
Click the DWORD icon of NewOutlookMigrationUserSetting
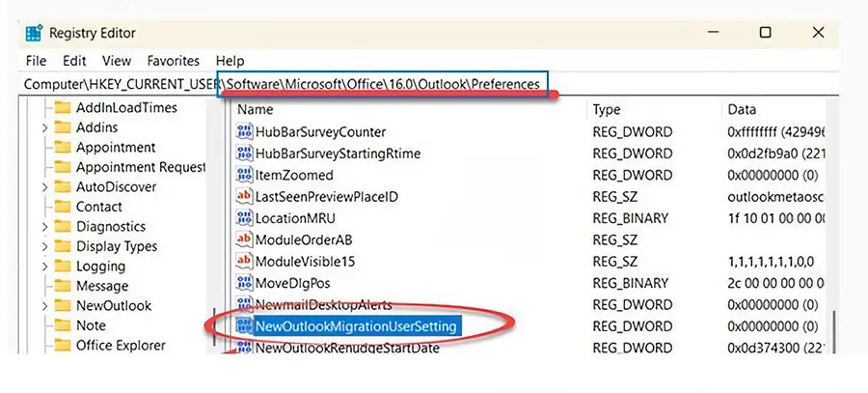pyautogui.click(x=244, y=326)
